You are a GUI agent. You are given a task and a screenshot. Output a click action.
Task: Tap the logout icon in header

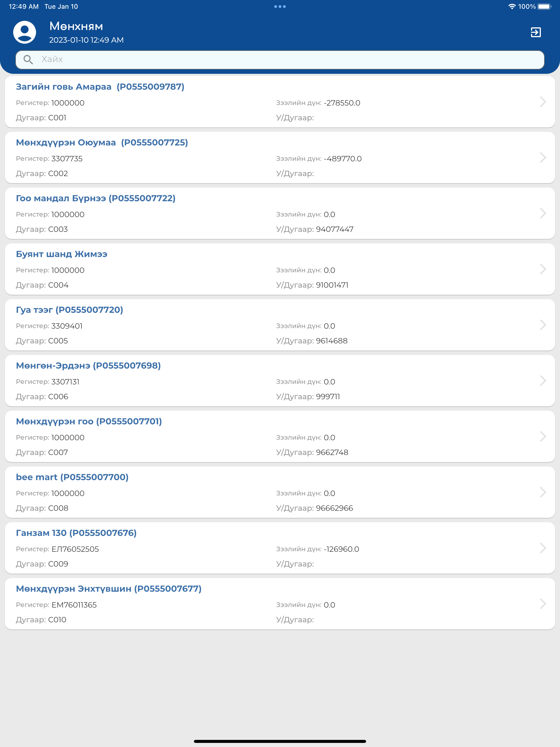(536, 33)
